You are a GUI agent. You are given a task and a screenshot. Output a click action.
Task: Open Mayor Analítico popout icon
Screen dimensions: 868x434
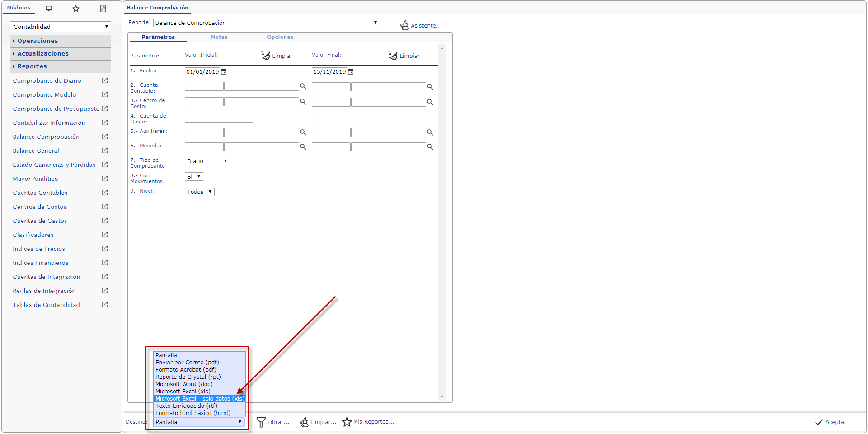coord(105,179)
